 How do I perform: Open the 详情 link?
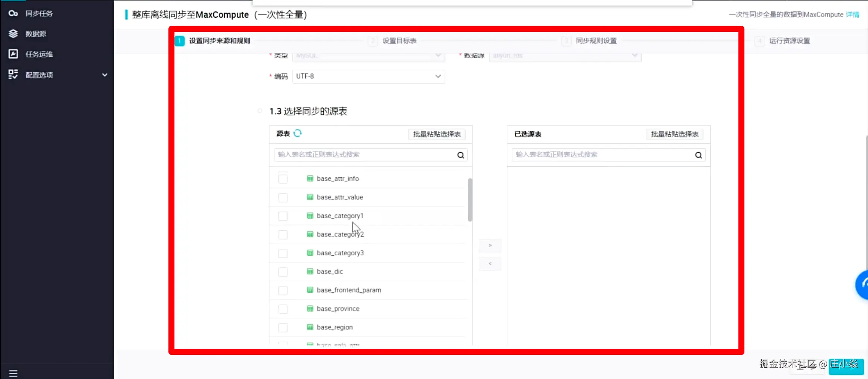tap(852, 14)
